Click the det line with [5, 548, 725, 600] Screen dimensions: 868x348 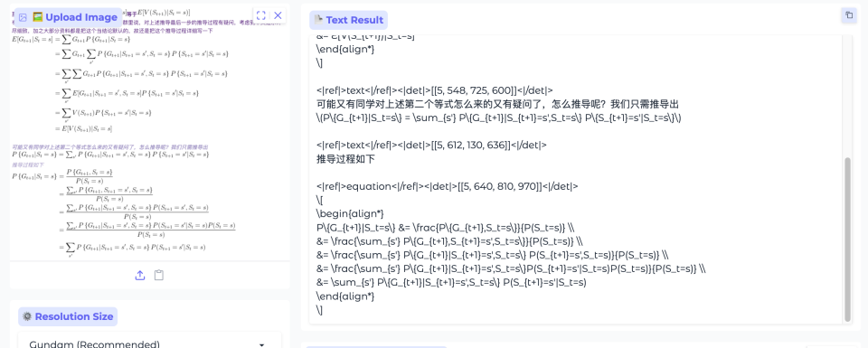click(x=435, y=90)
